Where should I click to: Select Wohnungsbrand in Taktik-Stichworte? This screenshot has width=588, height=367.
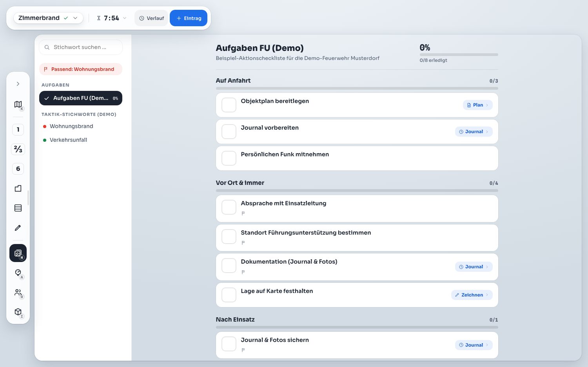(71, 126)
